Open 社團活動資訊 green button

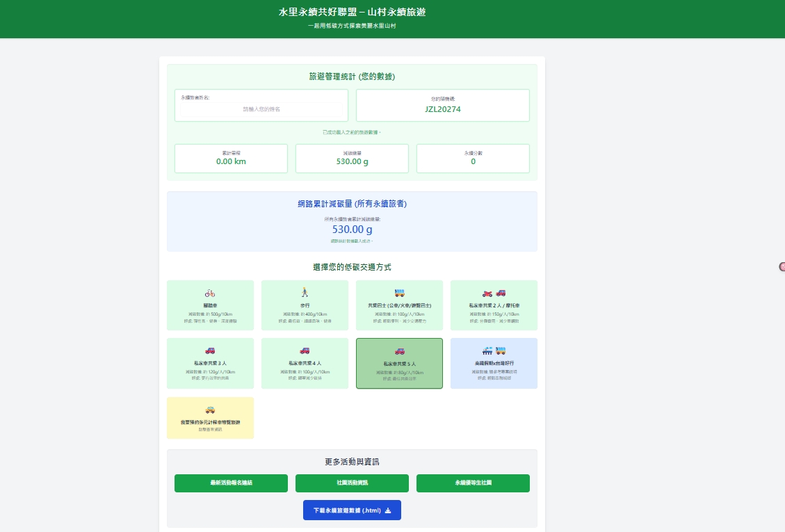pyautogui.click(x=352, y=483)
